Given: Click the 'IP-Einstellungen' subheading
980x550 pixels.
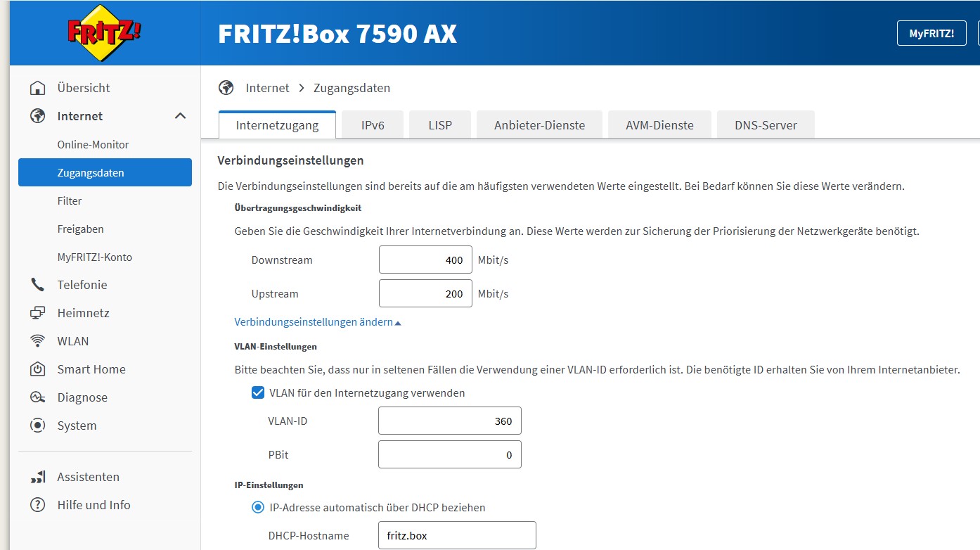Looking at the screenshot, I should click(x=269, y=485).
